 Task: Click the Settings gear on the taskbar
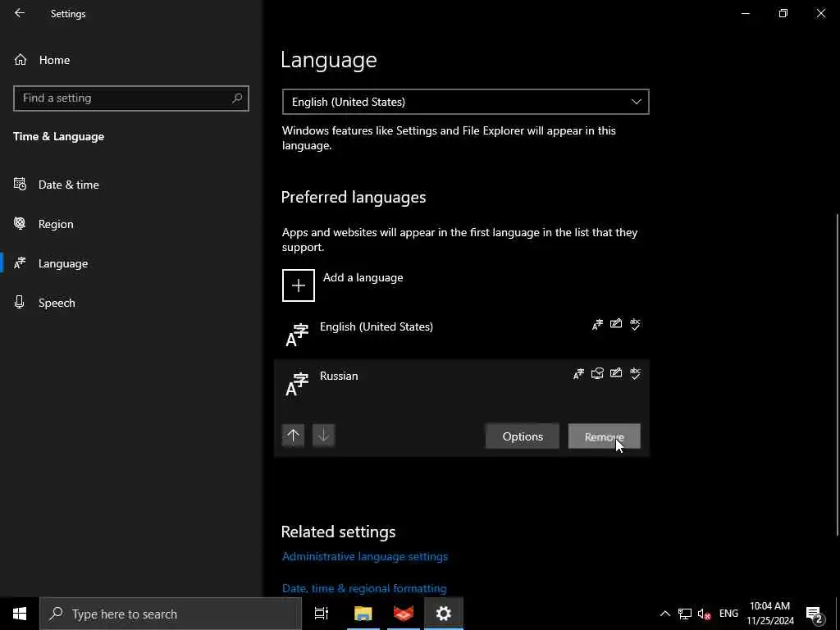coord(444,614)
